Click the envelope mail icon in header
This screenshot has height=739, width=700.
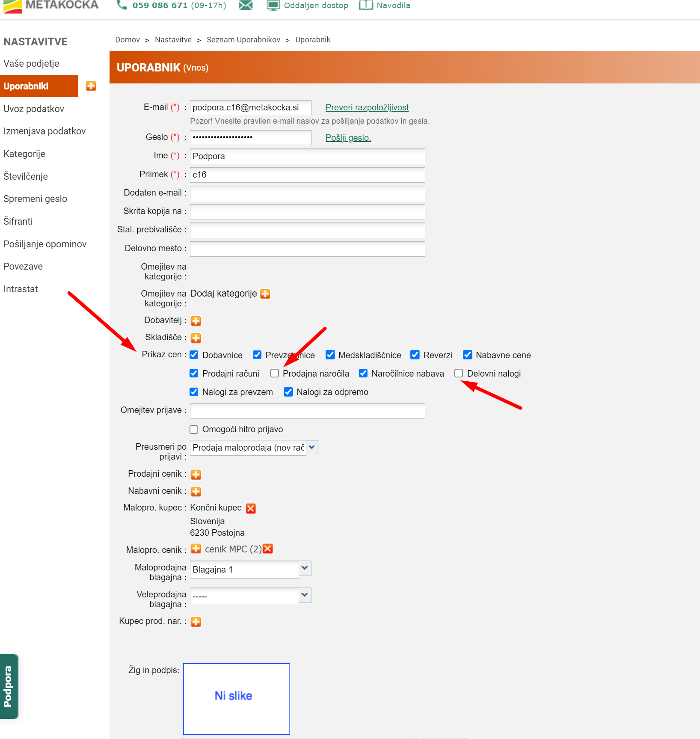point(246,6)
